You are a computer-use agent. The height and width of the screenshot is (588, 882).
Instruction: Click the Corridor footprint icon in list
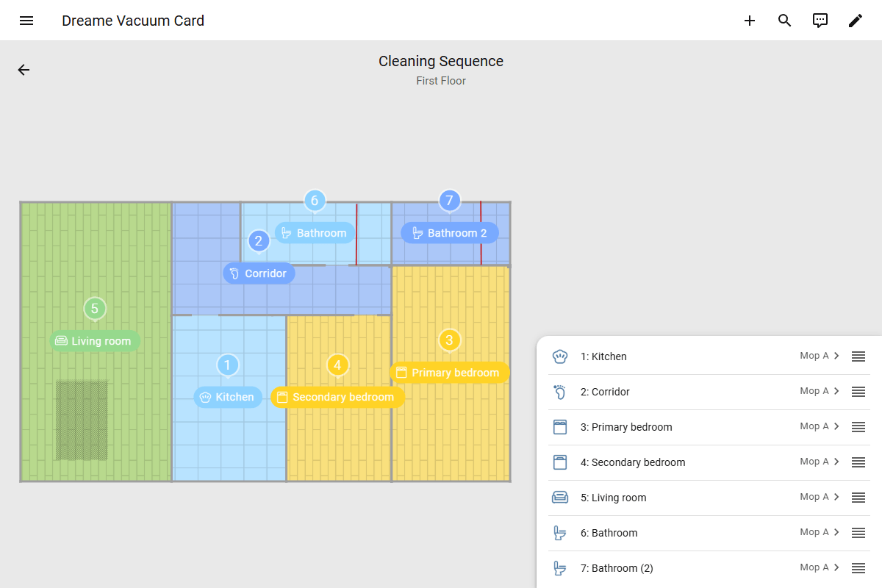tap(560, 392)
